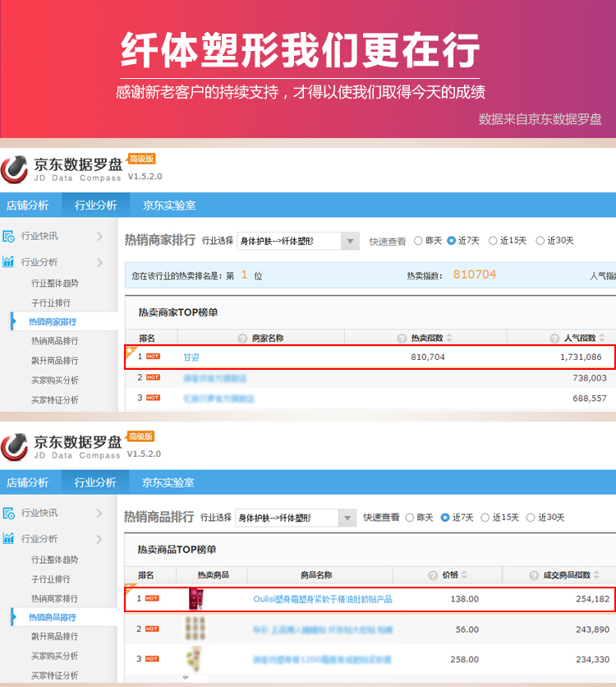Image resolution: width=616 pixels, height=687 pixels.
Task: Open 行业分析 tab on merchant ranking page
Action: click(x=96, y=205)
